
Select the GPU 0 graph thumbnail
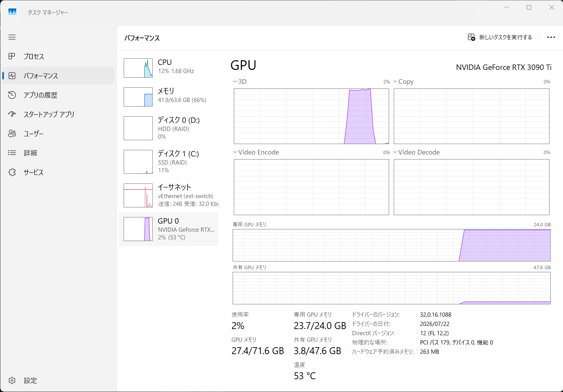coord(138,229)
